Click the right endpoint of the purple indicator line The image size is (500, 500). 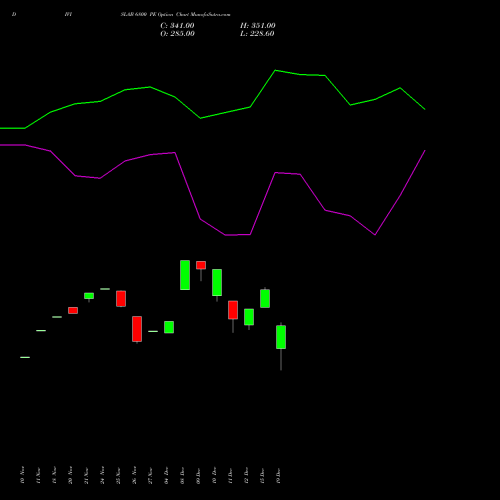click(425, 151)
